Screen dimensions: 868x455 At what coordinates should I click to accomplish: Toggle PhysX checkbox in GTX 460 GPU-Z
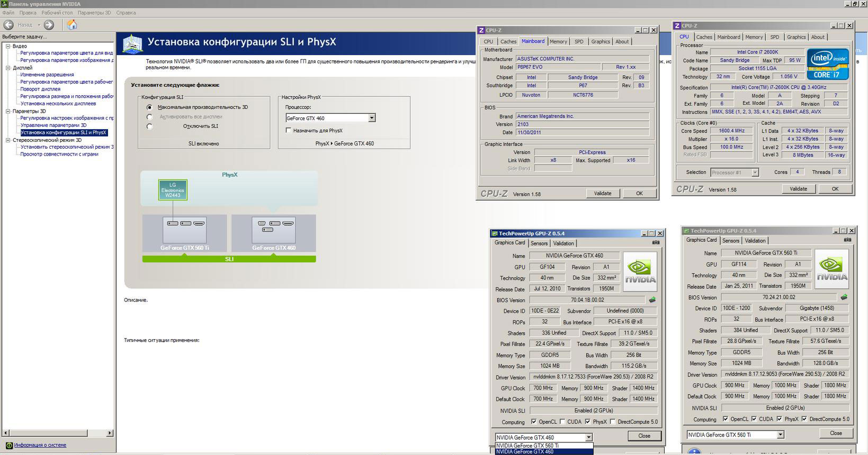587,422
